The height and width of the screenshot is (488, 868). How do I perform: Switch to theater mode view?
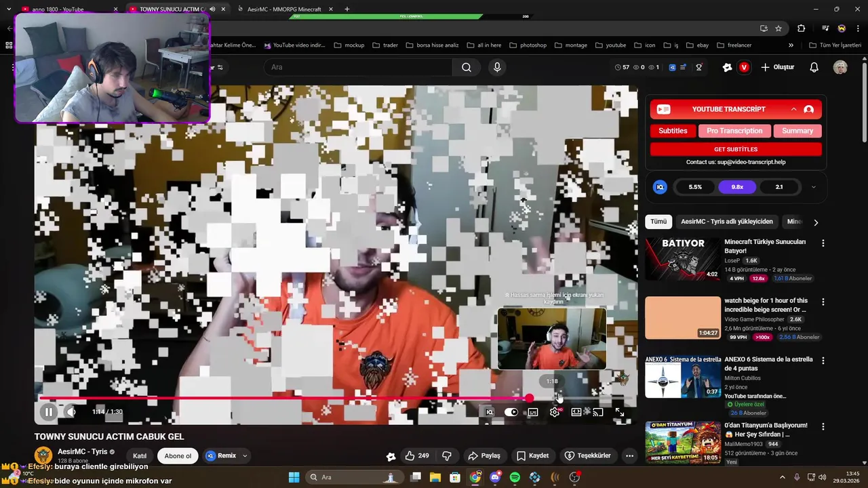[576, 411]
